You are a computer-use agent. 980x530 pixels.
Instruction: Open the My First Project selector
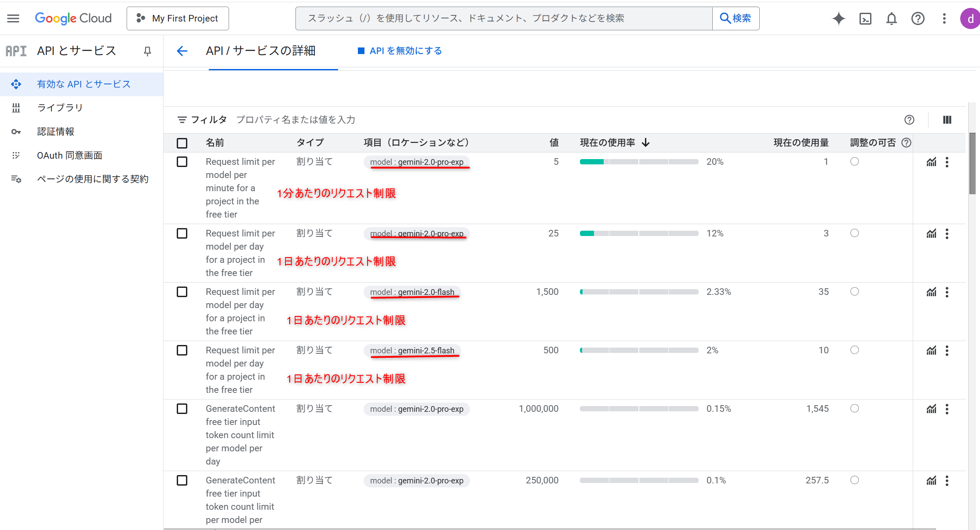[178, 18]
